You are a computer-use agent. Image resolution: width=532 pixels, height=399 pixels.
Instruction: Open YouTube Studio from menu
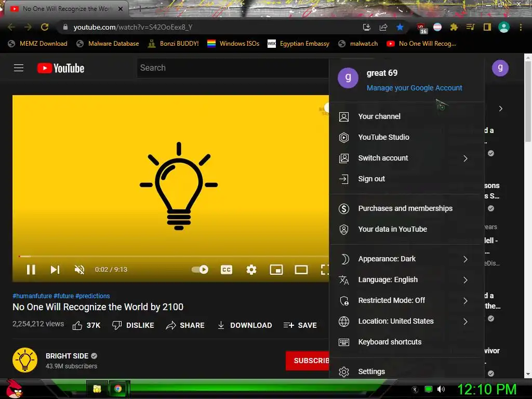(x=406, y=137)
